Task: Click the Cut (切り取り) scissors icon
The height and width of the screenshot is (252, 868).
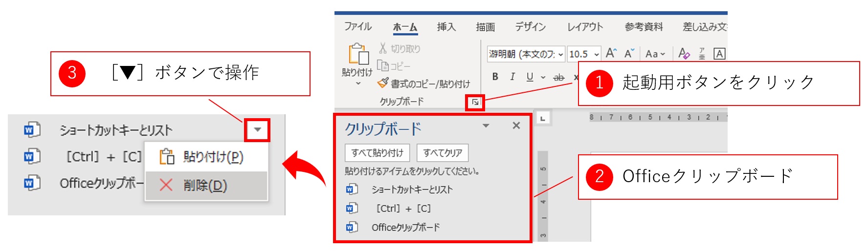Action: tap(383, 48)
